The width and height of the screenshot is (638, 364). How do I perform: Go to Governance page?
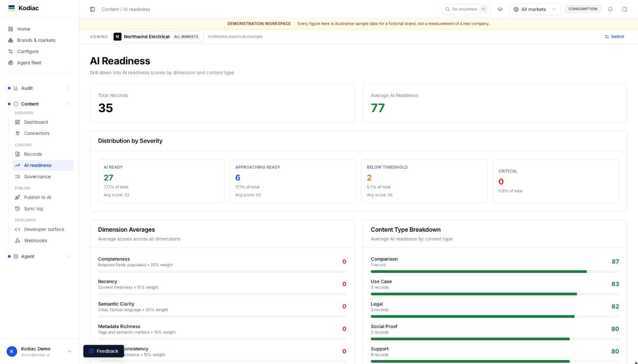point(43,177)
